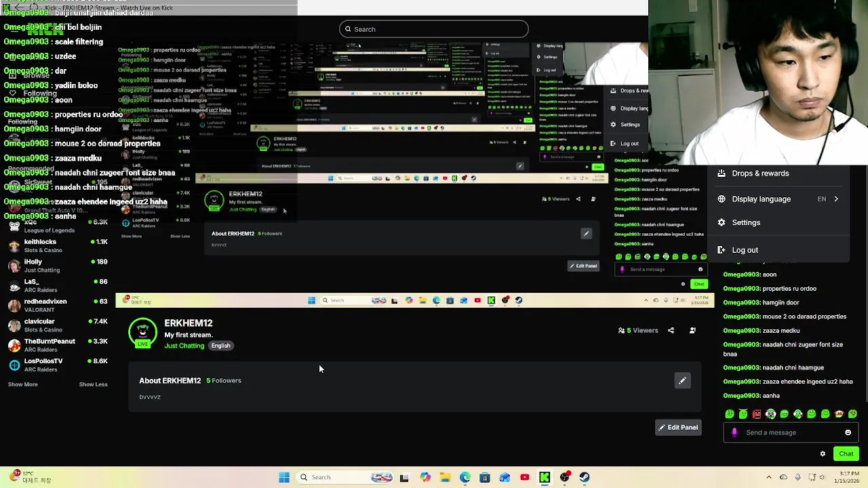Click the 'My first stream.' title text
The image size is (868, 488).
pos(188,335)
